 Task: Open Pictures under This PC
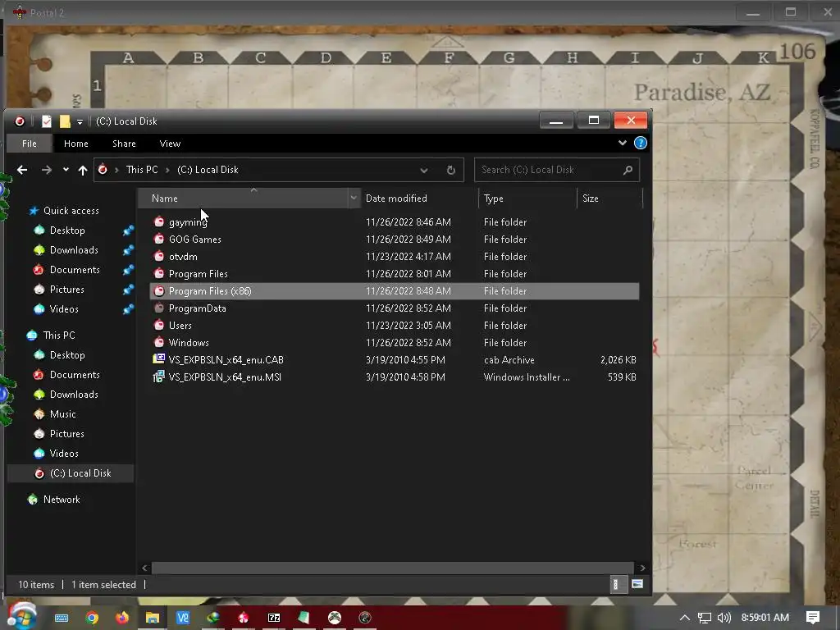(66, 434)
